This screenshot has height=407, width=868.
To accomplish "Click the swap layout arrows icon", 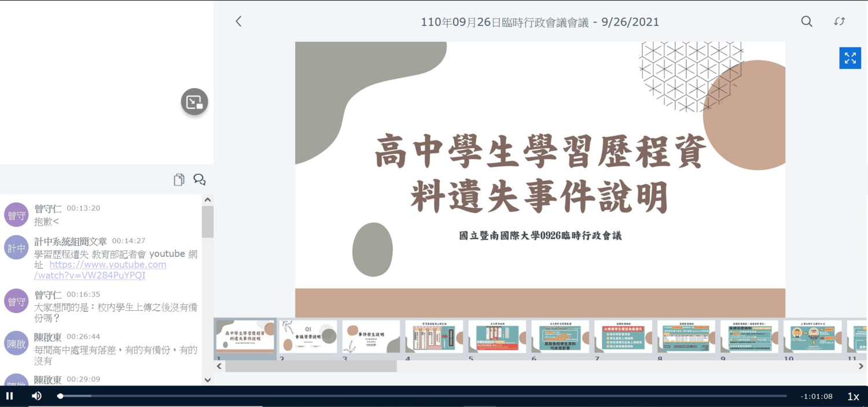I will (840, 21).
